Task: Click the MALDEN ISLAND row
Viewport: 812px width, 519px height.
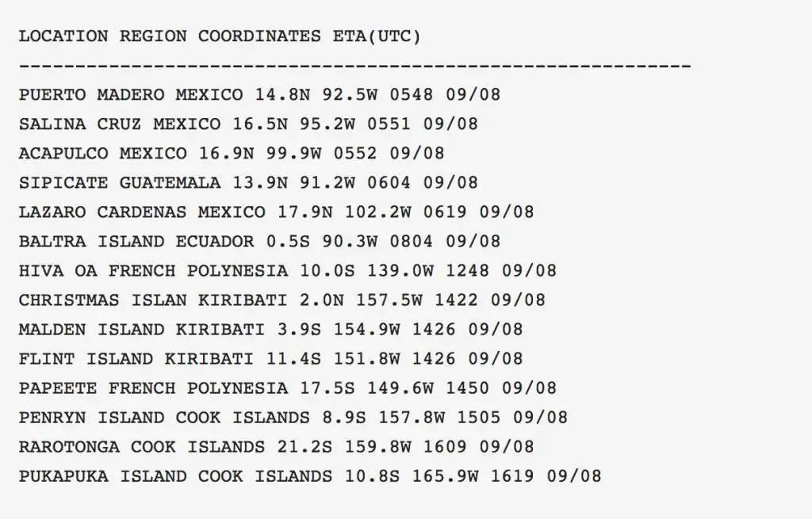Action: tap(271, 330)
